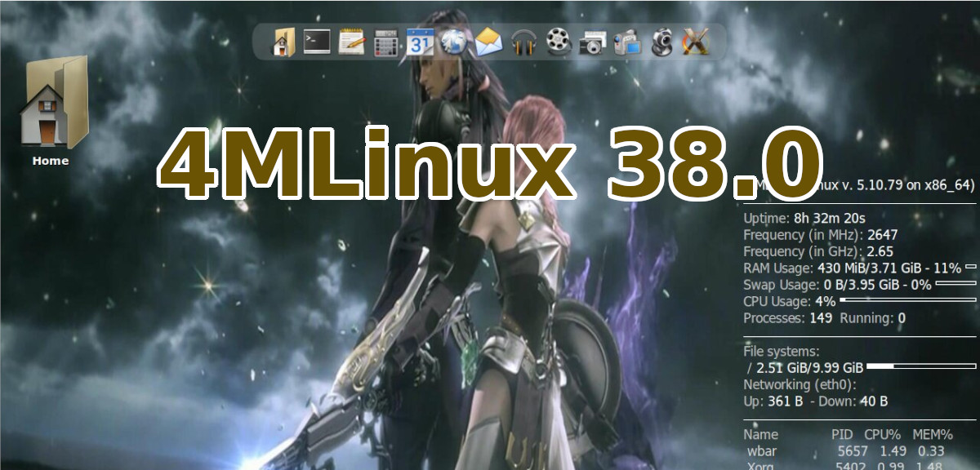Launch the terminal from the dock
The image size is (980, 470).
[x=317, y=41]
